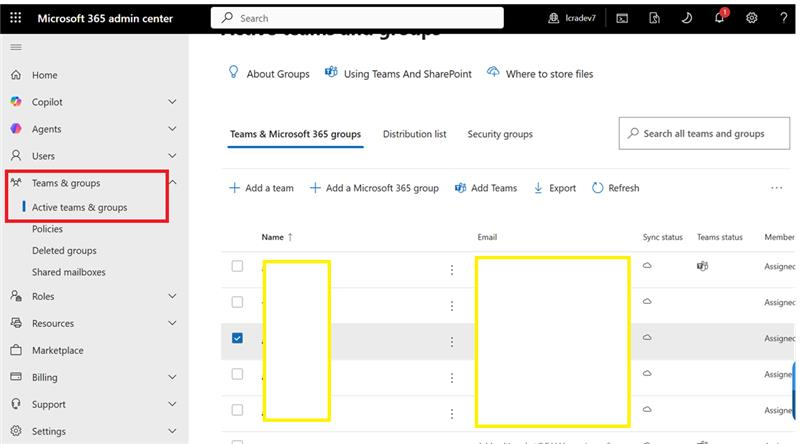Viewport: 800px width, 444px height.
Task: Open help question mark icon
Action: point(784,18)
